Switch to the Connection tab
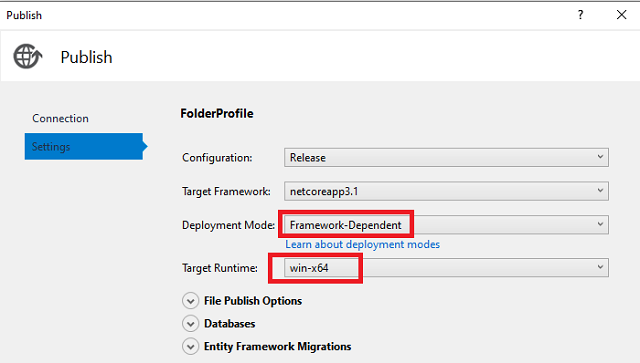The image size is (640, 363). point(60,118)
